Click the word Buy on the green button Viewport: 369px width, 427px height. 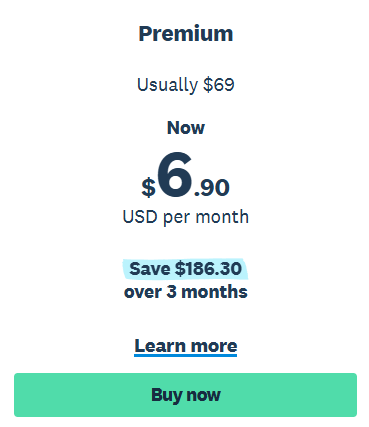pyautogui.click(x=167, y=395)
